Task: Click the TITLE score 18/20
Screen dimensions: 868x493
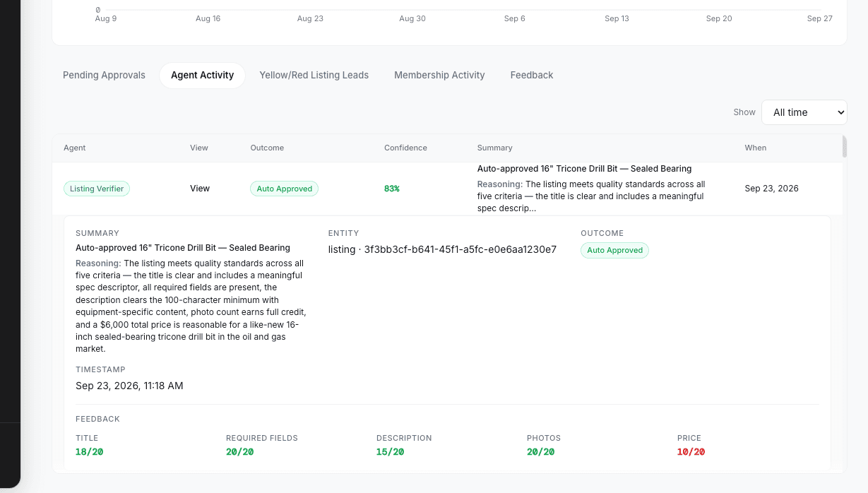Action: coord(89,452)
